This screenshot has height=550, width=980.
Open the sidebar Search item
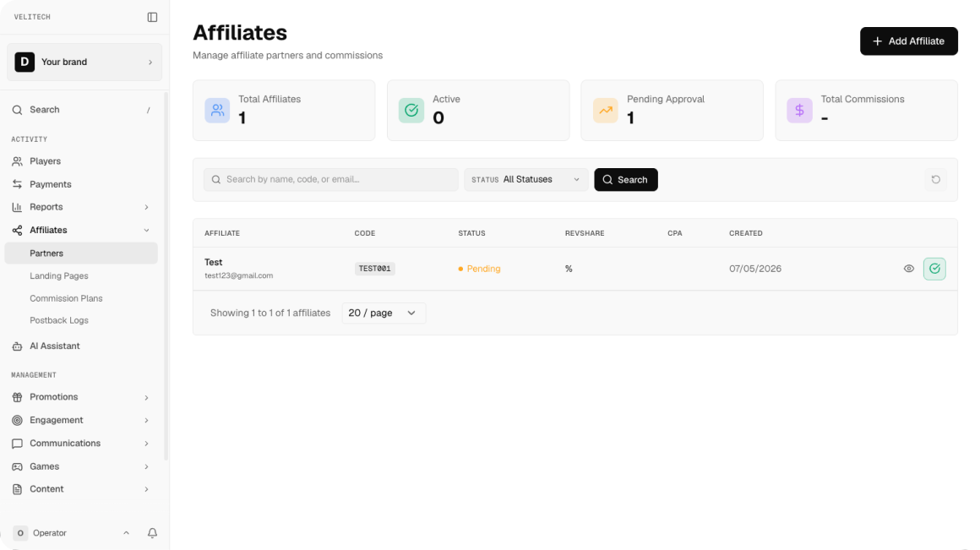(x=81, y=109)
